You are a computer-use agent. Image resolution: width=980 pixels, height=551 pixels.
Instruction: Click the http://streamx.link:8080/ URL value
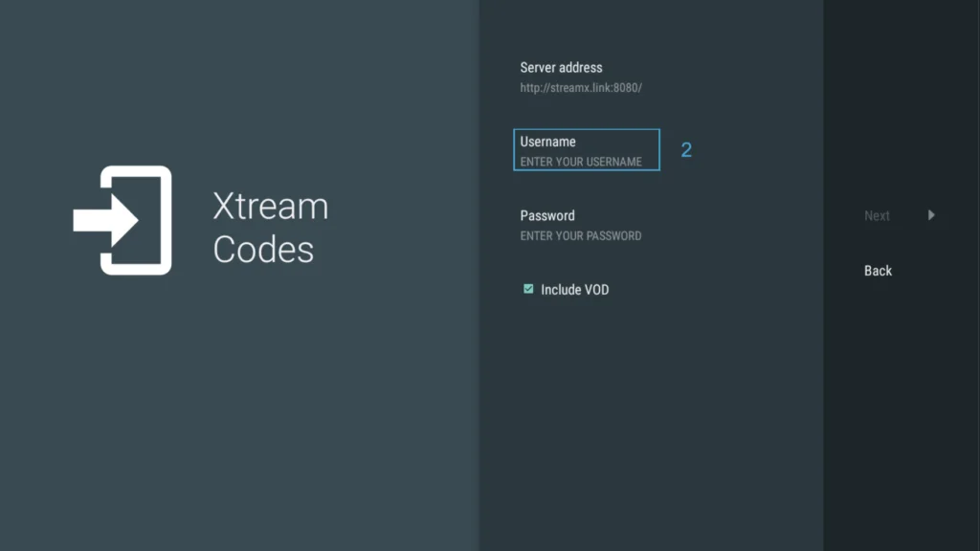[x=581, y=88]
